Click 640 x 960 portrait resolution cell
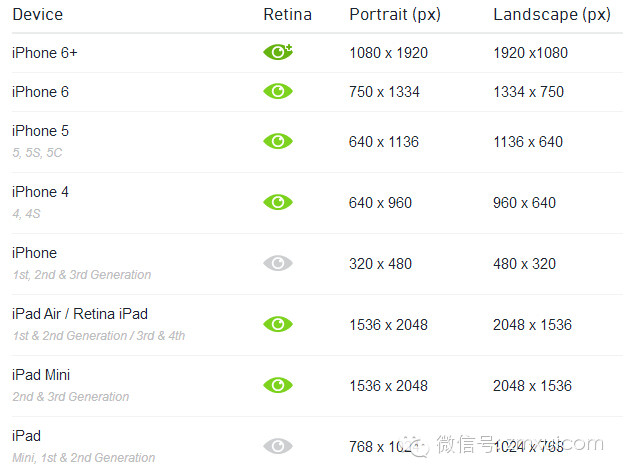The width and height of the screenshot is (623, 475). [380, 202]
